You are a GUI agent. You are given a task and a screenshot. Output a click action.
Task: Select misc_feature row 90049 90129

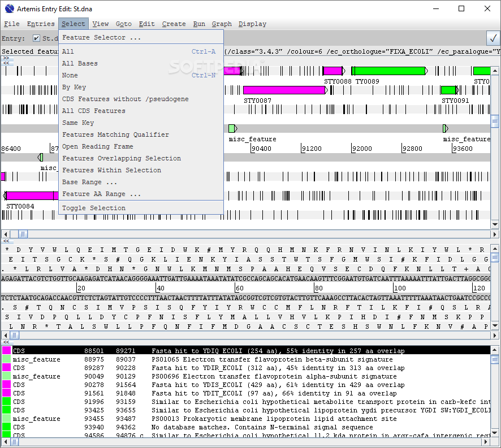click(246, 376)
